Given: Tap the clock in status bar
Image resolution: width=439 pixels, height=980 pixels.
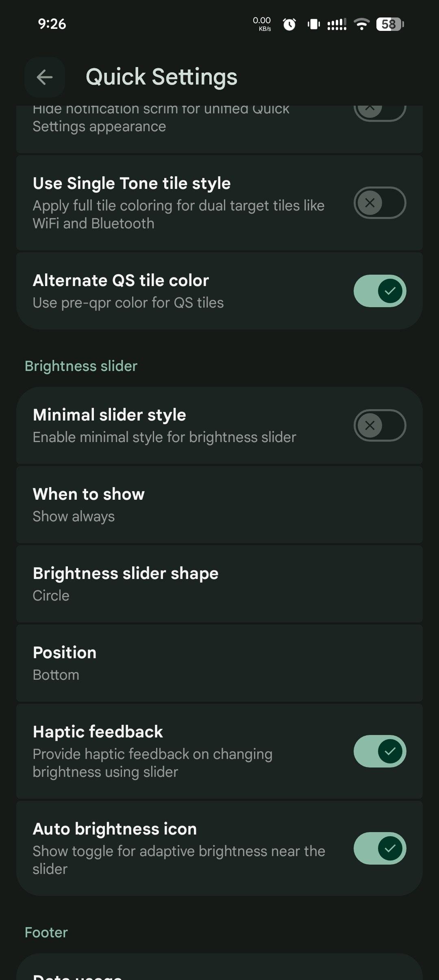Looking at the screenshot, I should click(x=52, y=24).
